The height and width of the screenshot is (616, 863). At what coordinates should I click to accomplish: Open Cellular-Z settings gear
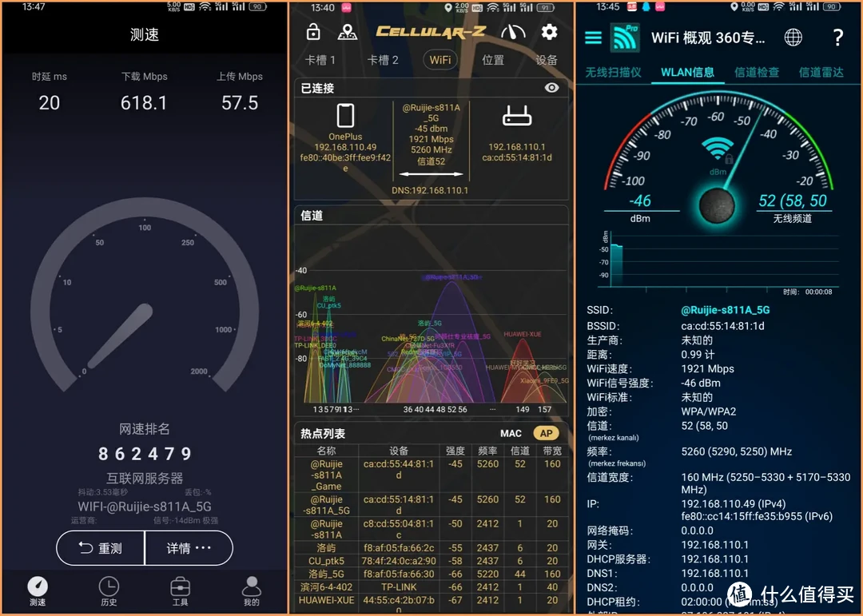click(x=549, y=32)
